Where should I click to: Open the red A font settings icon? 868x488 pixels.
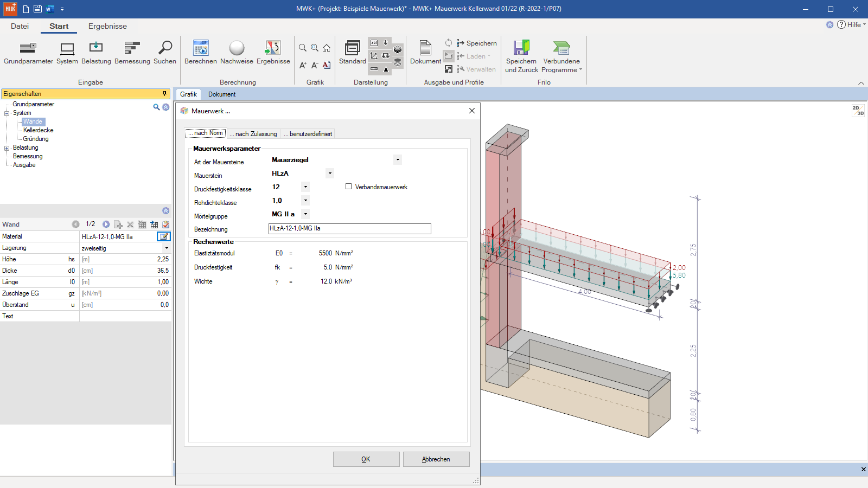tap(327, 65)
